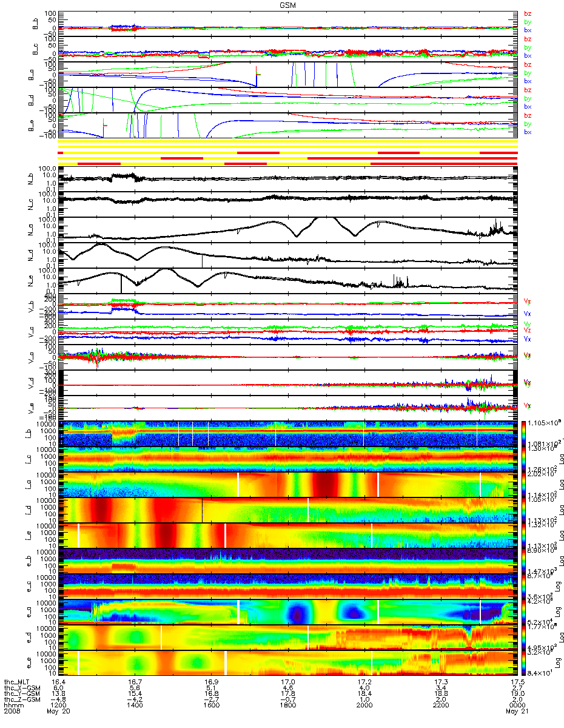Click the red bz legend of B_b panel

(528, 13)
